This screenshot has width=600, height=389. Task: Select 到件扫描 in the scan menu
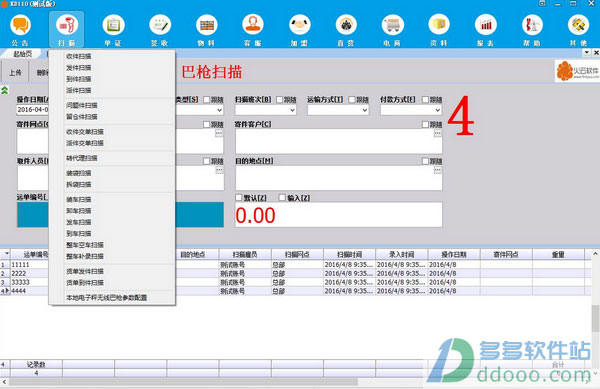point(78,79)
